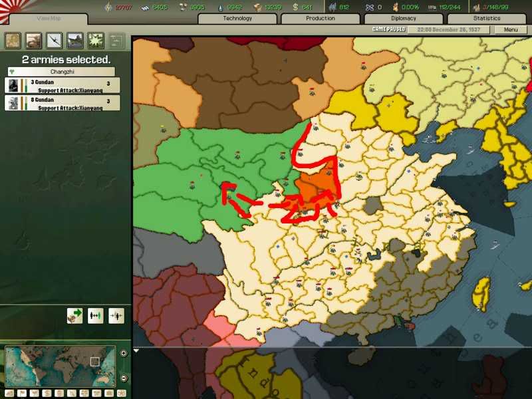Screen dimensions: 532x399
Task: Click the 3 Gundan leader portrait
Action: [13, 86]
